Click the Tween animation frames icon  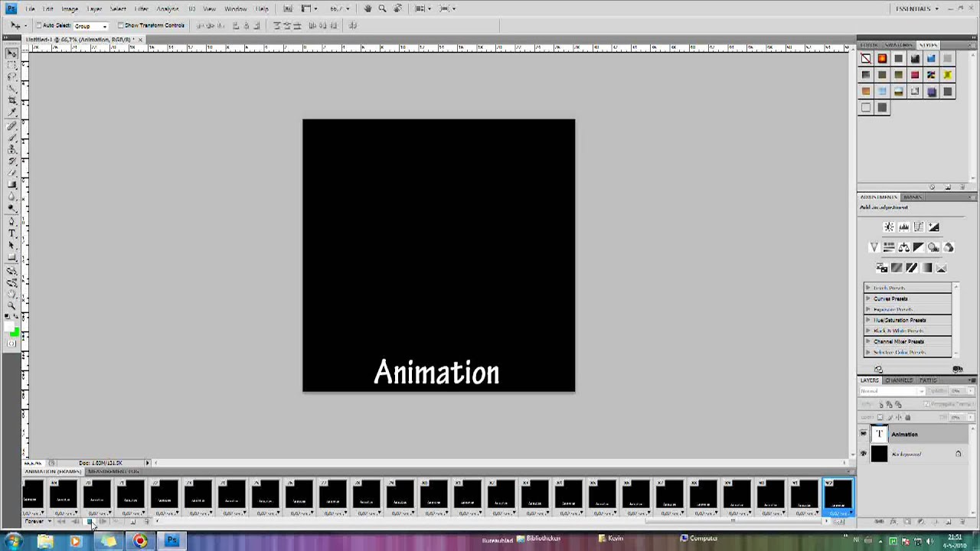tap(116, 521)
